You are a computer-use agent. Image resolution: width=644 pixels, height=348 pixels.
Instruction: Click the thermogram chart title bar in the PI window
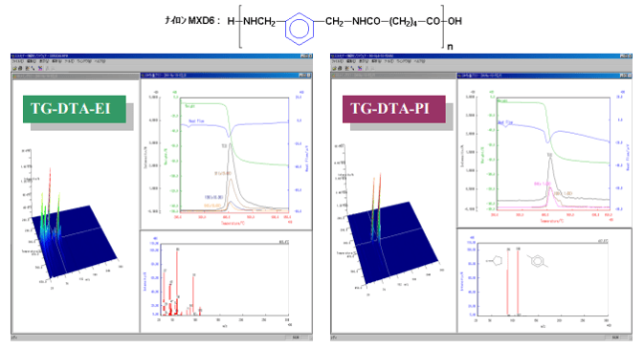pos(544,76)
